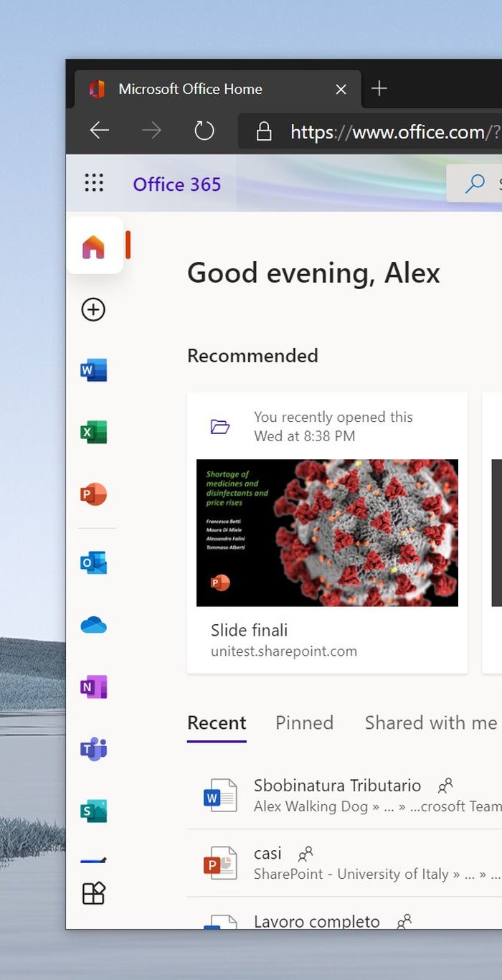Click 'Alex Walking Dog' location path
The image size is (502, 980).
coord(311,806)
